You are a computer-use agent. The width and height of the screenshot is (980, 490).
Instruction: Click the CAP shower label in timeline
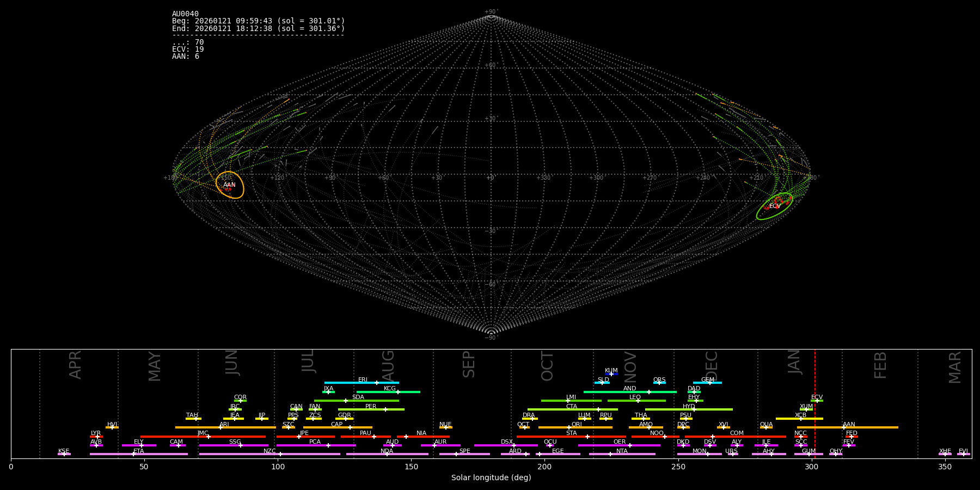coord(337,425)
